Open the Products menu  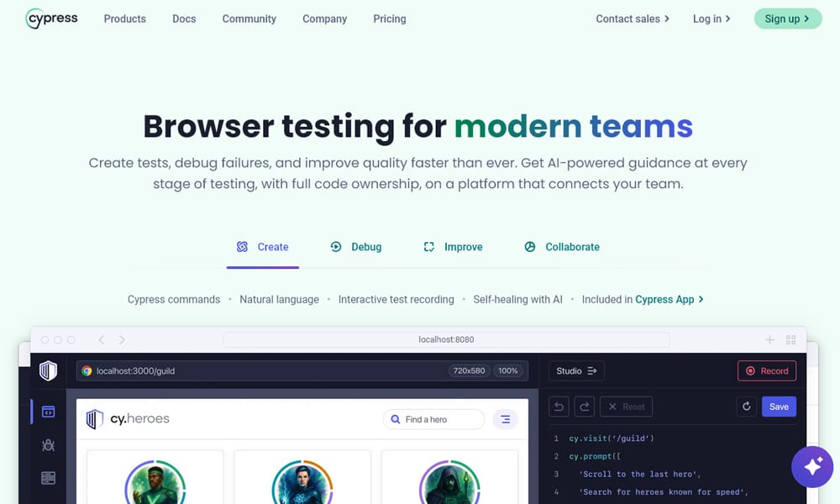coord(125,18)
